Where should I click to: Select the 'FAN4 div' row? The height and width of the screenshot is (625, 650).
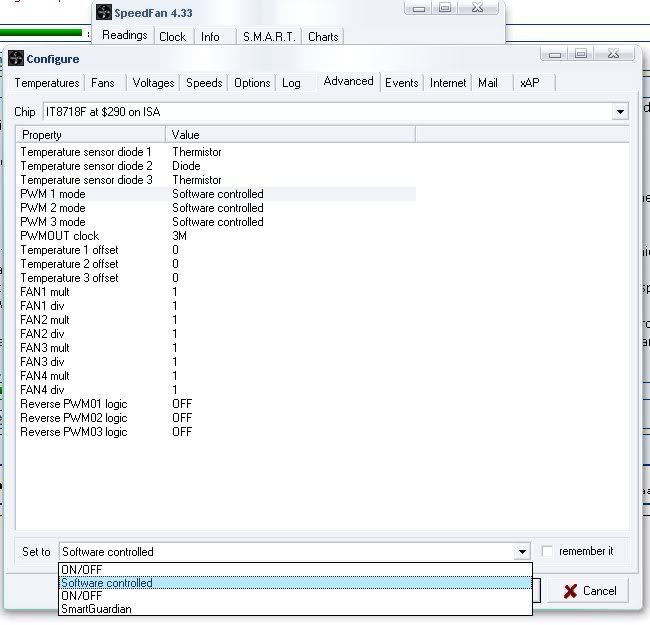pos(216,390)
